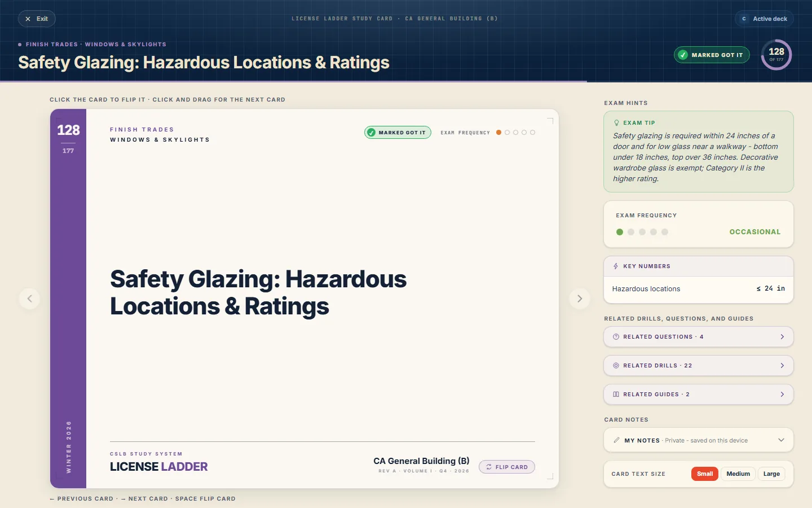Click the refresh icon on Flip Card
The width and height of the screenshot is (812, 508).
pos(489,467)
